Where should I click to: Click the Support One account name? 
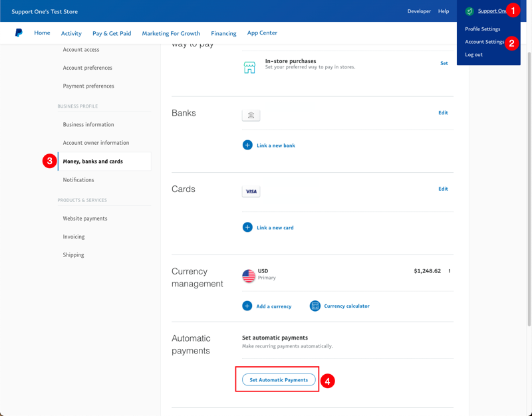[492, 11]
